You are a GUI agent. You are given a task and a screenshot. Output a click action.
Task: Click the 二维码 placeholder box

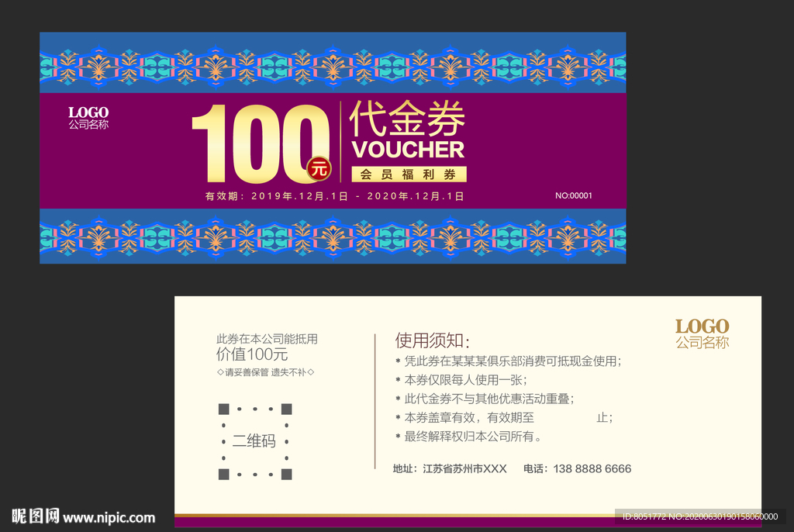[255, 441]
